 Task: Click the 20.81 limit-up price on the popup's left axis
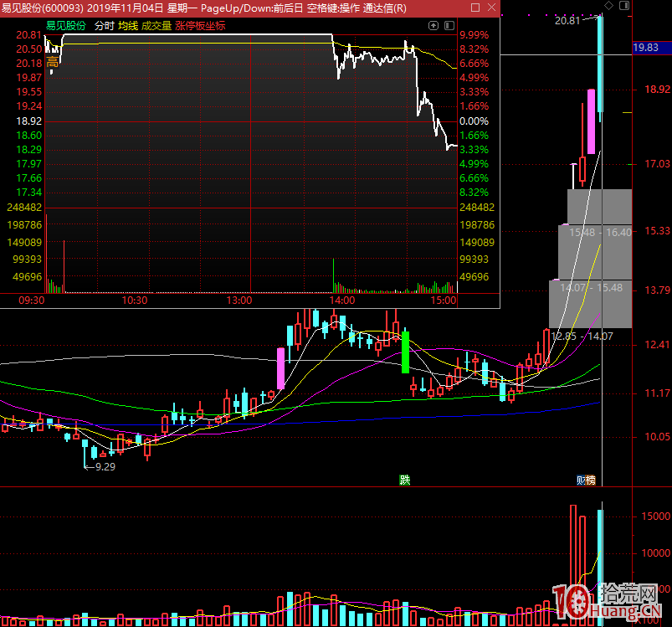29,35
